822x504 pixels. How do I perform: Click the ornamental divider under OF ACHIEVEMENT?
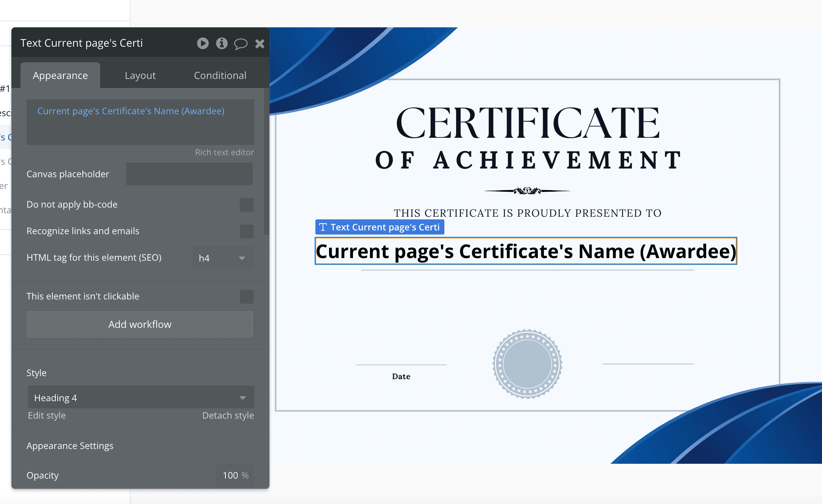(x=527, y=191)
